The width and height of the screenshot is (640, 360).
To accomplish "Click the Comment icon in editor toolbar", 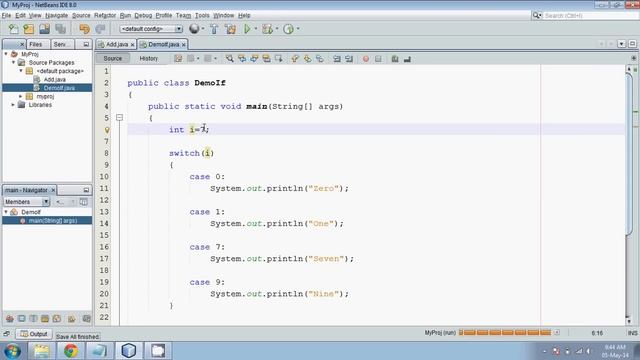I will coord(395,59).
